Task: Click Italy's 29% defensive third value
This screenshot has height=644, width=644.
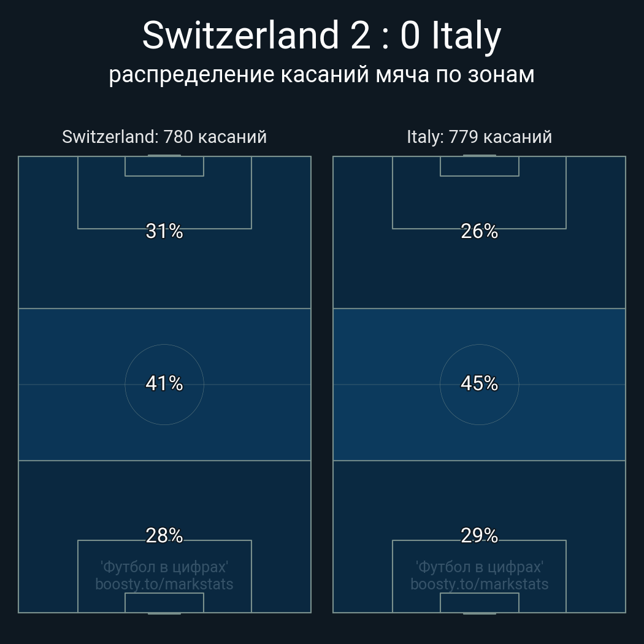Action: point(479,536)
